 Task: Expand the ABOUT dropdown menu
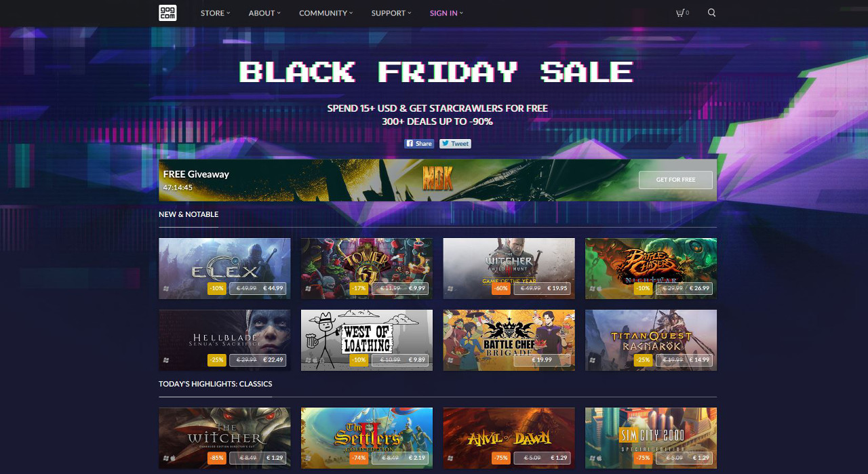[264, 13]
